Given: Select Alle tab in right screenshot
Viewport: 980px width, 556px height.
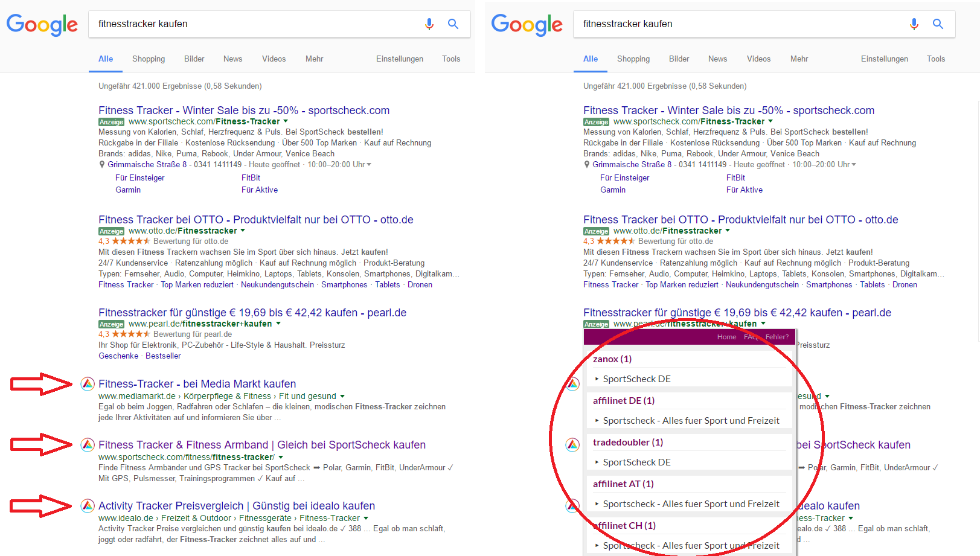Looking at the screenshot, I should 591,59.
